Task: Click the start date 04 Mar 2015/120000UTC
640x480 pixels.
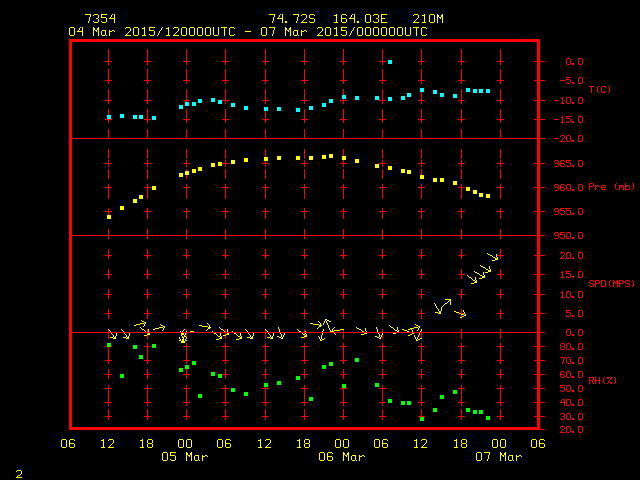Action: [152, 32]
